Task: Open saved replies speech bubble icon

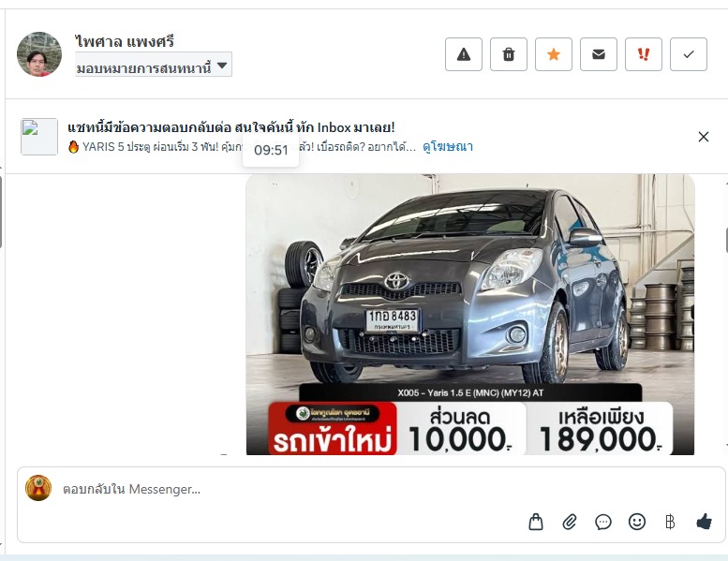Action: 603,522
